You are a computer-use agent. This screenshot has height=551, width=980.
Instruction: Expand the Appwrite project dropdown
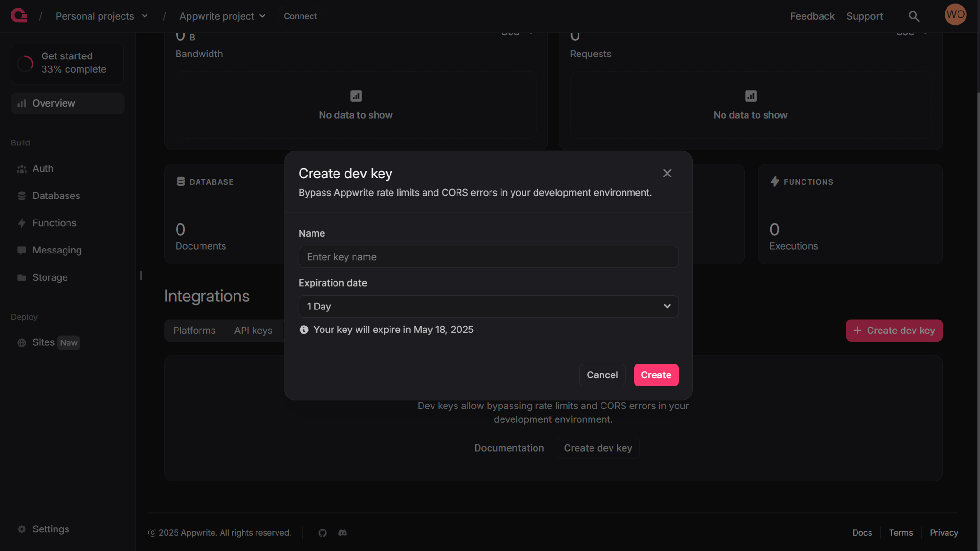pyautogui.click(x=222, y=16)
